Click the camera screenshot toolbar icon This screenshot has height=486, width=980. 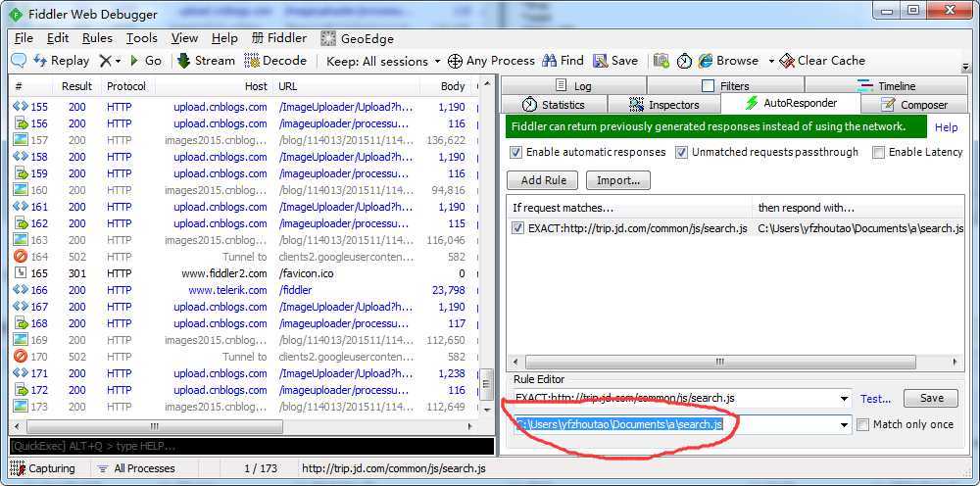(661, 61)
